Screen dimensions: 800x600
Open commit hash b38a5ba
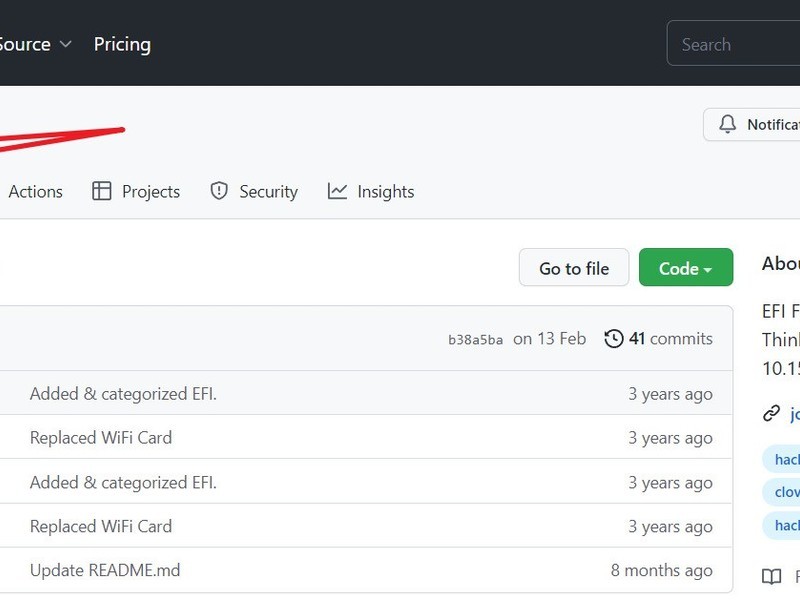pos(475,340)
